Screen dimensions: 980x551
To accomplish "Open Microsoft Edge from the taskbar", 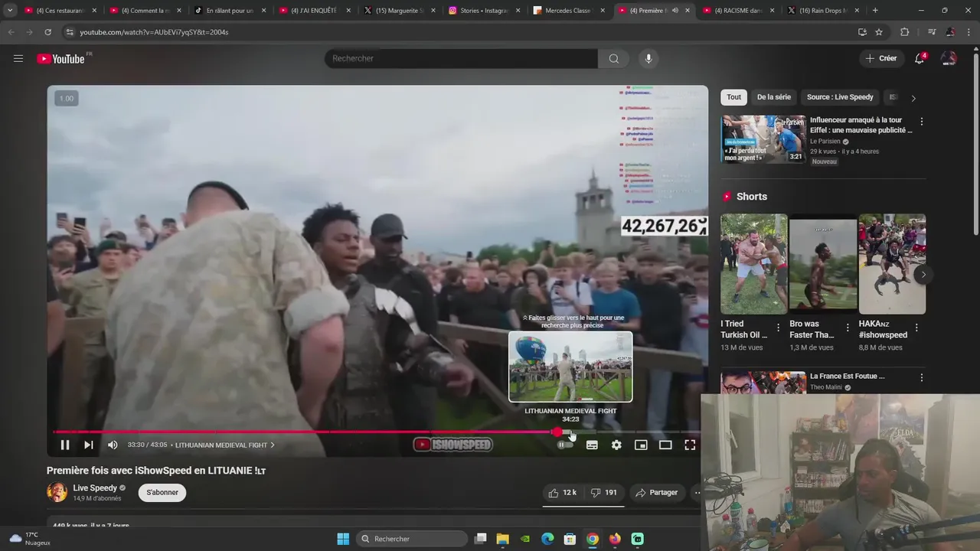I will 547,539.
